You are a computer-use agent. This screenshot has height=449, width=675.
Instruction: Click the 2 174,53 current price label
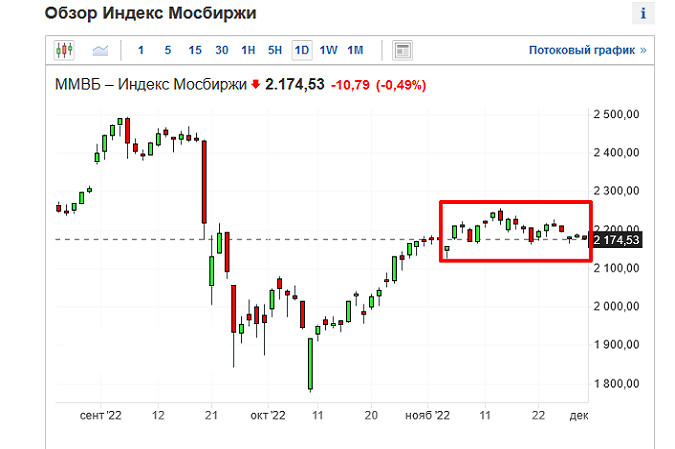pos(616,240)
